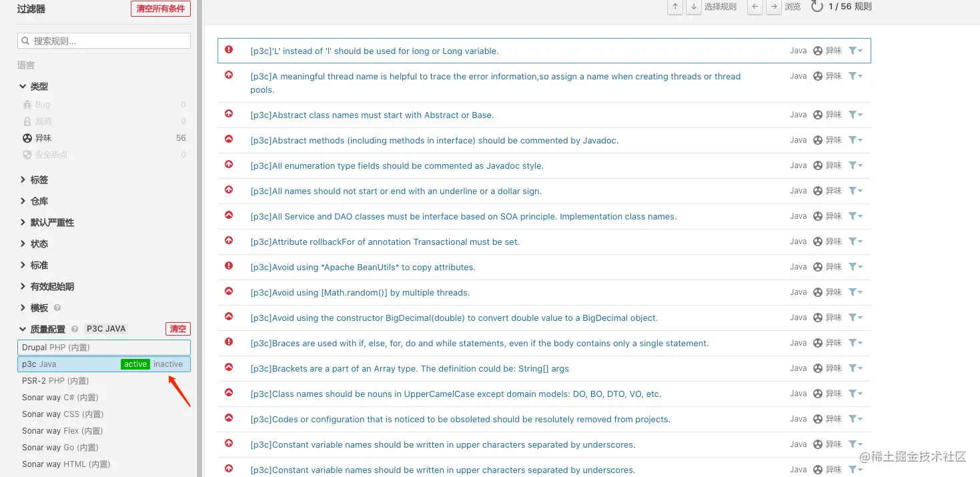The height and width of the screenshot is (477, 980).
Task: Click the P3C JAVA selected profile tag
Action: tap(106, 329)
